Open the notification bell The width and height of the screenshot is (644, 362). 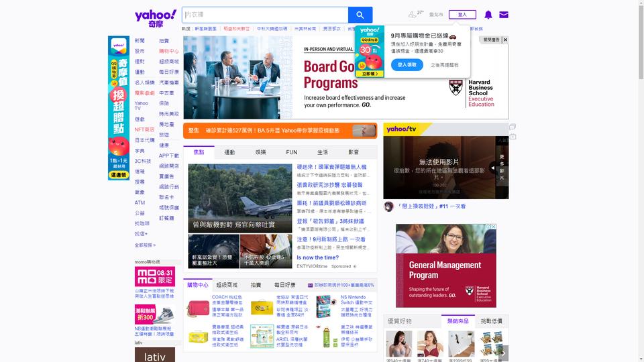(488, 15)
